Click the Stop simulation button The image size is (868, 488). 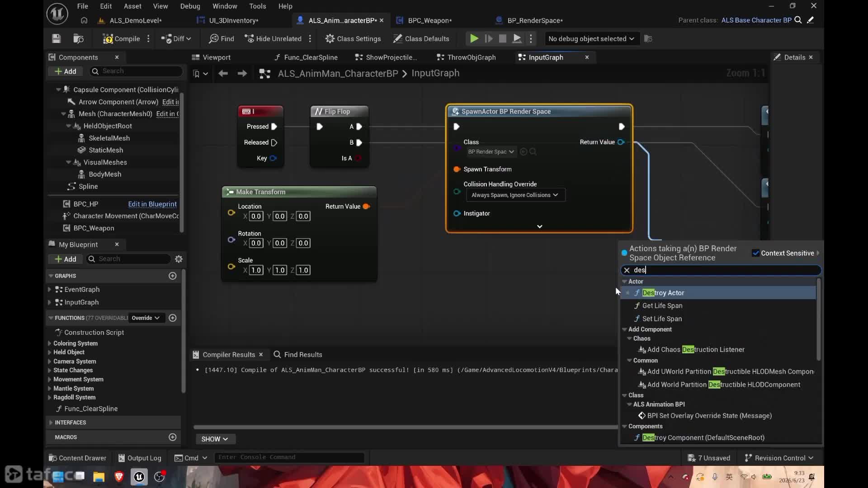pos(503,39)
